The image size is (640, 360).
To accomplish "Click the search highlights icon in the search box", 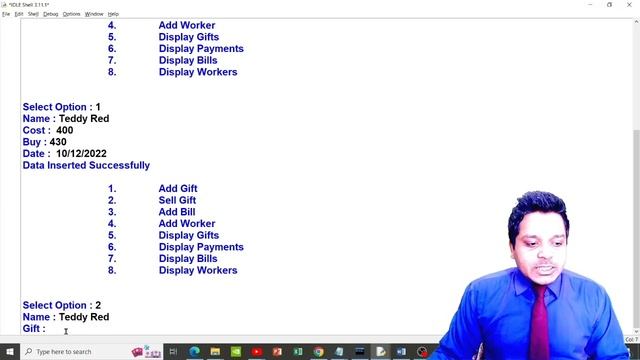I will click(146, 352).
